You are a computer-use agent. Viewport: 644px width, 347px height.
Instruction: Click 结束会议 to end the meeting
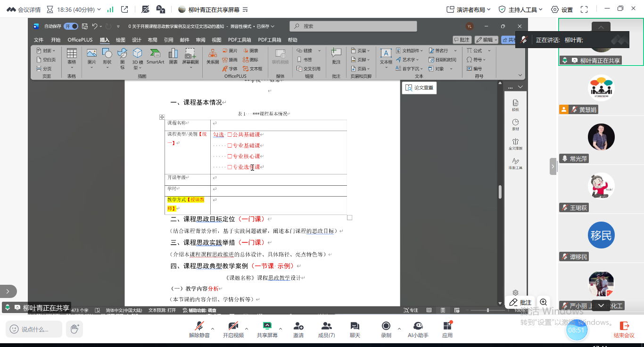[x=624, y=329]
